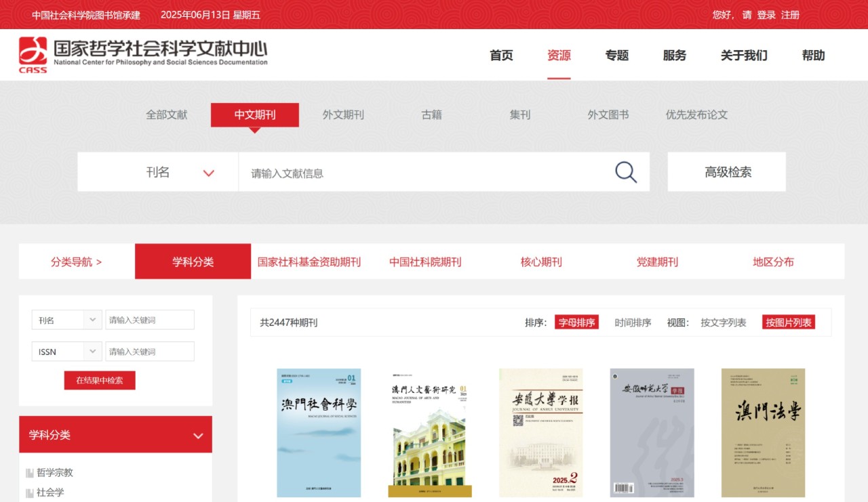Image resolution: width=868 pixels, height=502 pixels.
Task: Click the 共2447种期刊 count text
Action: click(x=288, y=322)
